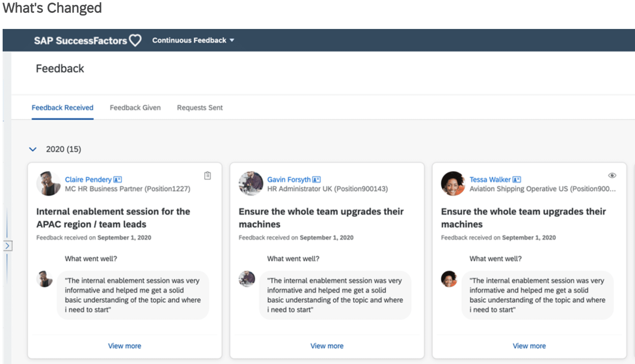Click View more on Tessa Walker's feedback card

tap(529, 346)
